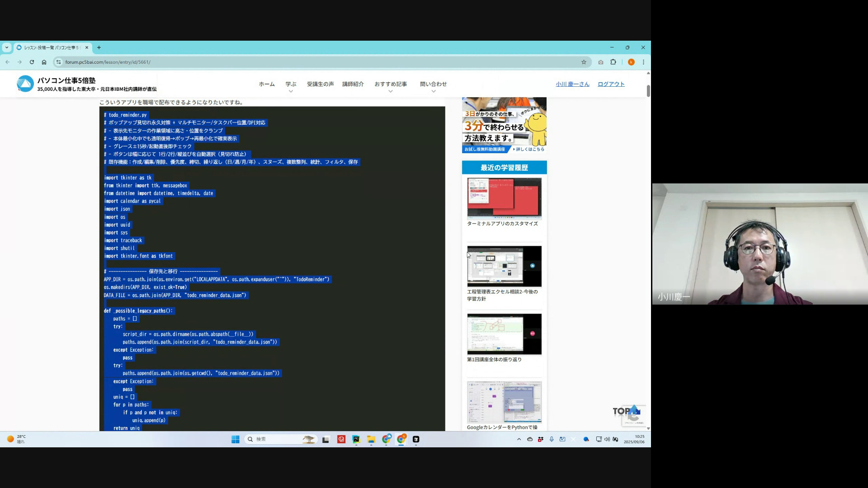868x488 pixels.
Task: Open PyCharm from the taskbar
Action: [356, 439]
